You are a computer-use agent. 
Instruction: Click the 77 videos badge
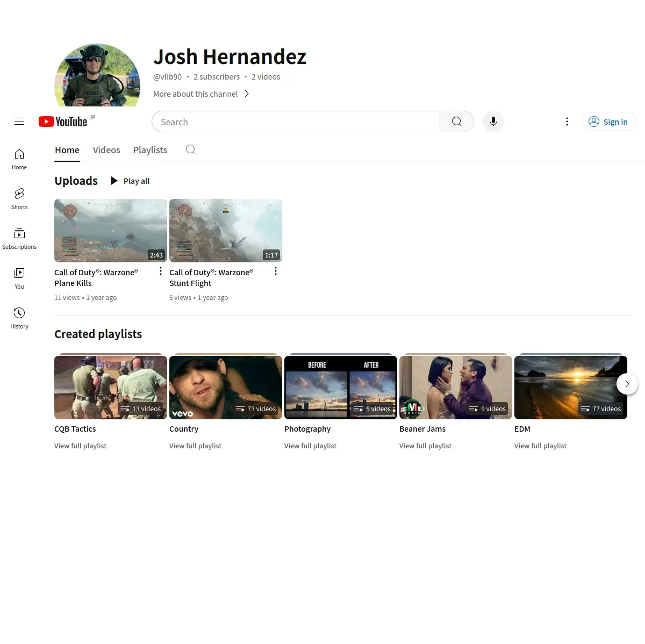(601, 409)
